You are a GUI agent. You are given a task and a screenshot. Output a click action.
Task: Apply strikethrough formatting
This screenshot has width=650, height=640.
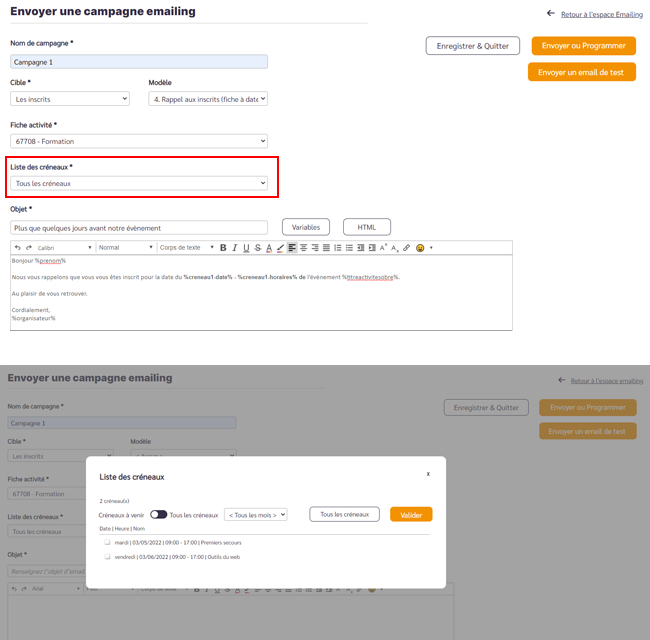[258, 248]
